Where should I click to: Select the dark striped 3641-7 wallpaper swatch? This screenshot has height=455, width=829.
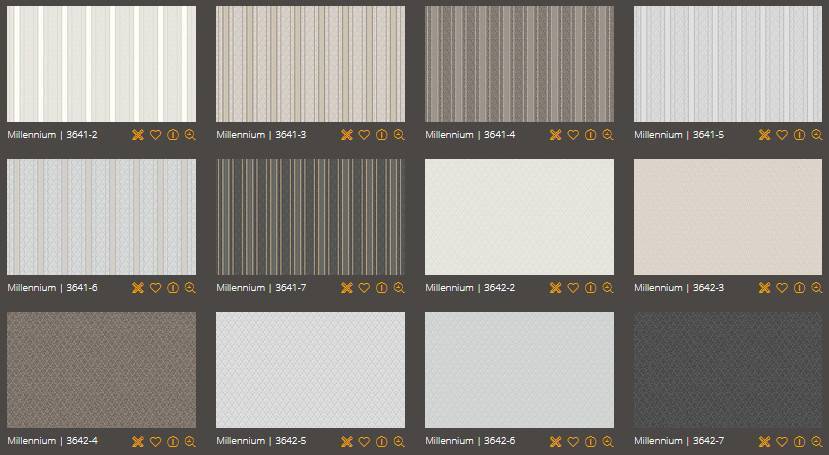[x=310, y=217]
